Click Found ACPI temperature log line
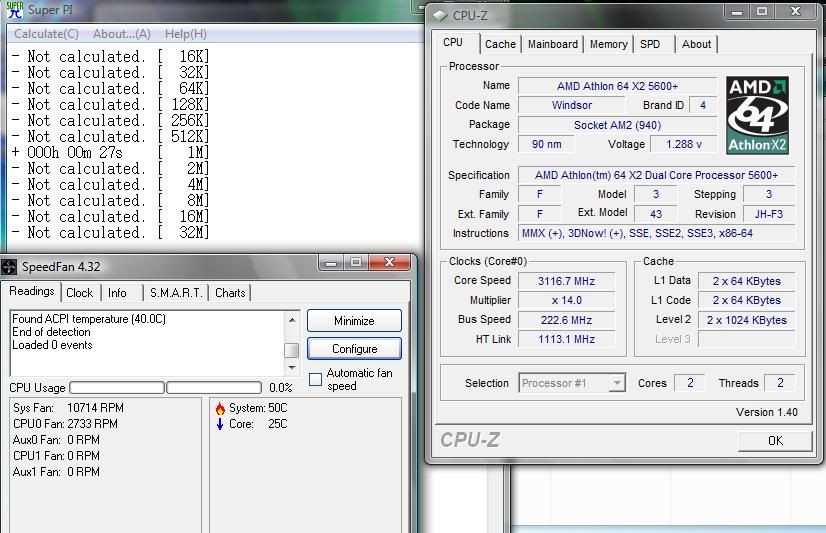Screen dimensions: 826x533 tap(88, 319)
